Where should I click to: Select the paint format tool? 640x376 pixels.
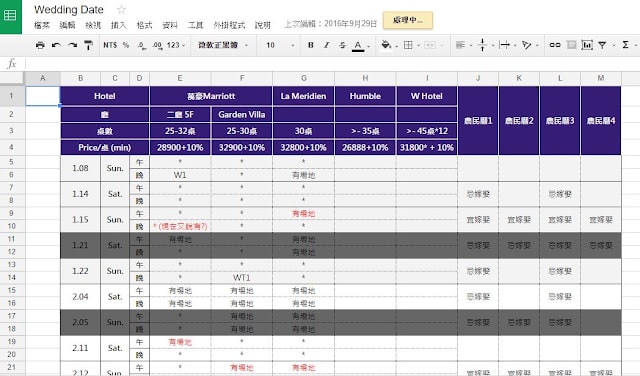88,45
